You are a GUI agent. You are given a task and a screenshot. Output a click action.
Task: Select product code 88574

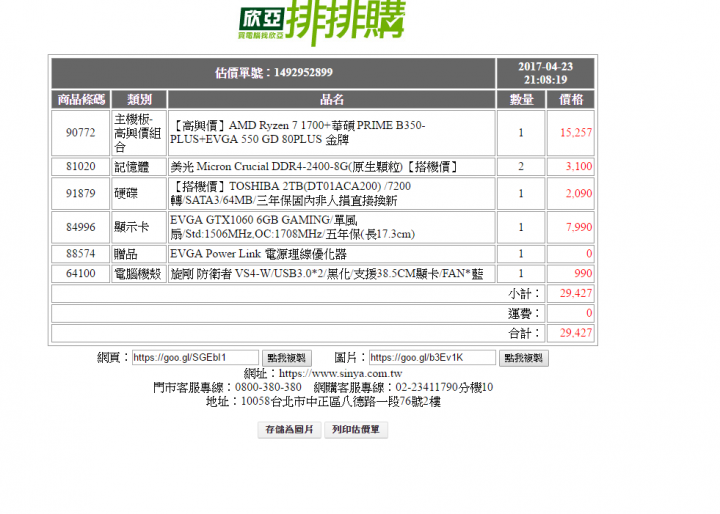point(80,254)
